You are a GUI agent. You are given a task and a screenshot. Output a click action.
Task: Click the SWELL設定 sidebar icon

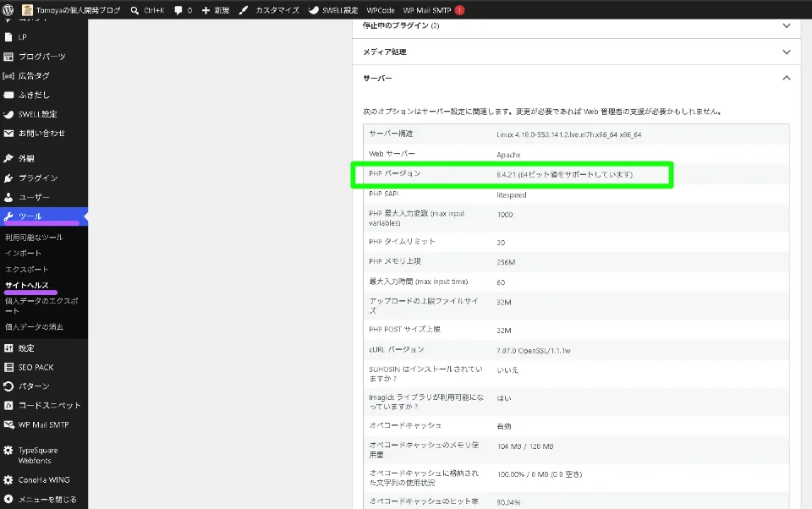(x=8, y=114)
